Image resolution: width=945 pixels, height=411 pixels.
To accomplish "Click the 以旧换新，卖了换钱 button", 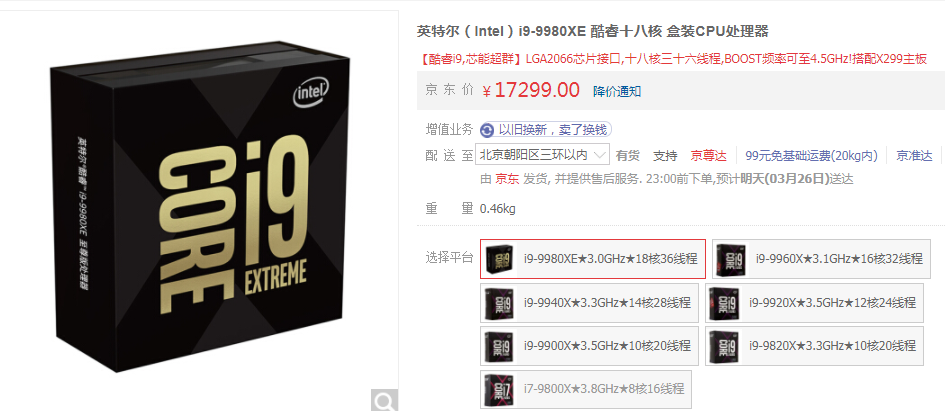I will pos(545,130).
